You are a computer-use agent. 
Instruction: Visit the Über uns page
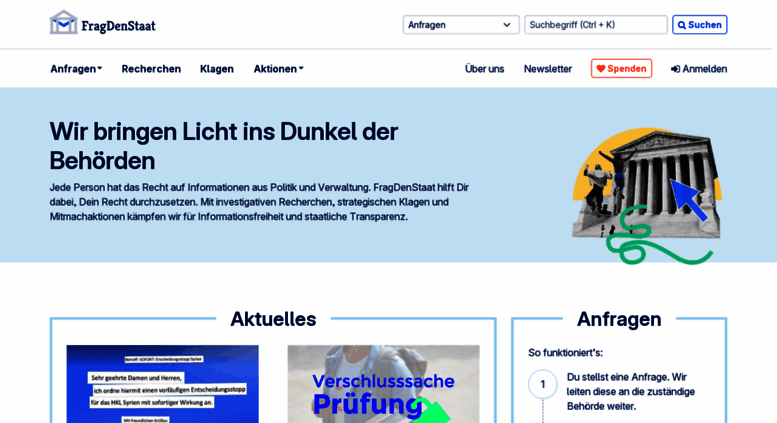484,69
